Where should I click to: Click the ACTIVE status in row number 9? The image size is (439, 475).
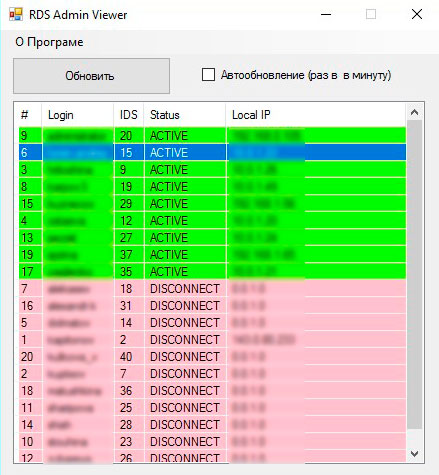click(169, 136)
